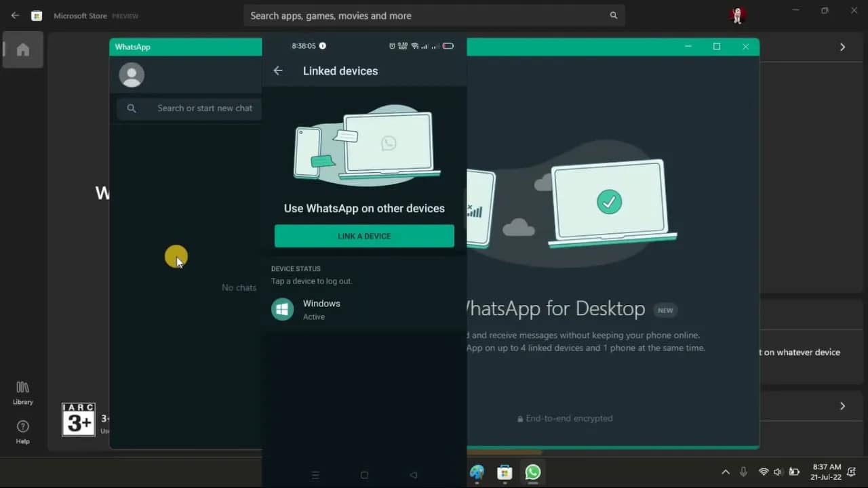The width and height of the screenshot is (868, 488).
Task: Open Microsoft Store from the taskbar
Action: click(x=505, y=472)
